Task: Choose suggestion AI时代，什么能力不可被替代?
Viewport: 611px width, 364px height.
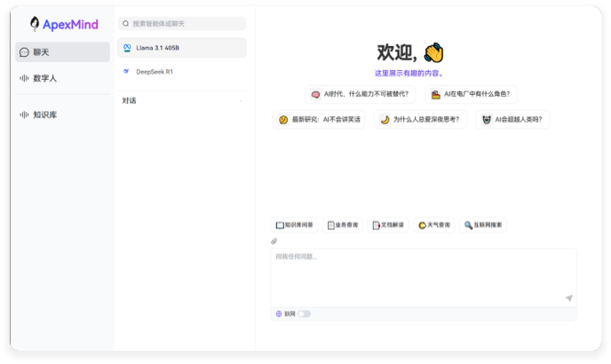Action: click(x=361, y=94)
